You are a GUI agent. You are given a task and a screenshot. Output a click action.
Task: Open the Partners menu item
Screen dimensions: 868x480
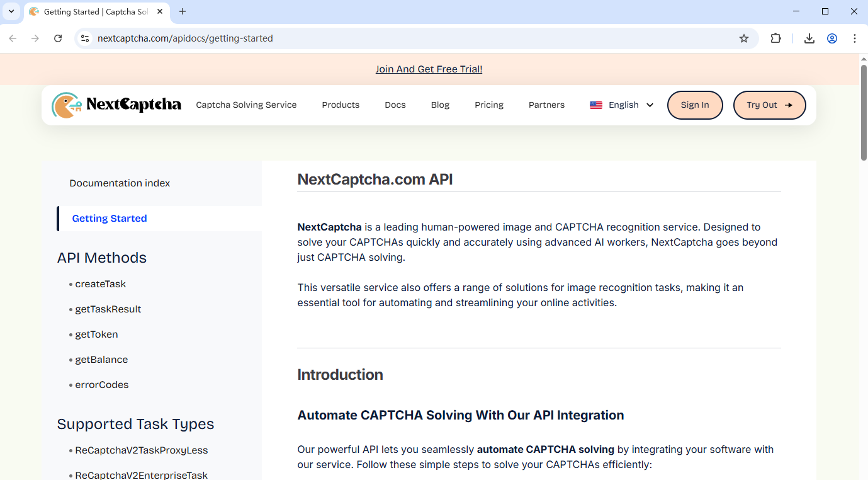coord(546,105)
